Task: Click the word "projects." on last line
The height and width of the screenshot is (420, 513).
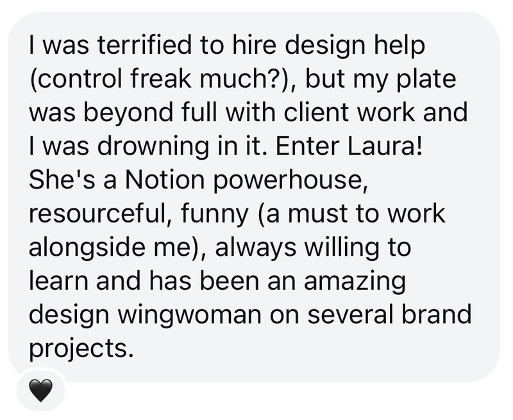Action: click(82, 349)
